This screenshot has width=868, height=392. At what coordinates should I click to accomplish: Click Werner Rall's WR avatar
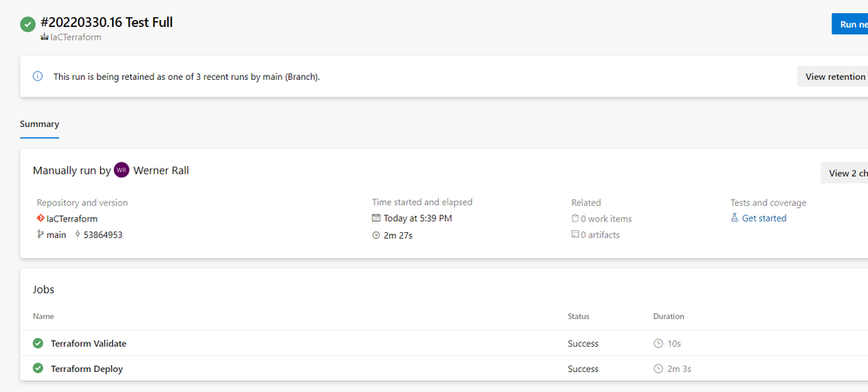click(122, 170)
